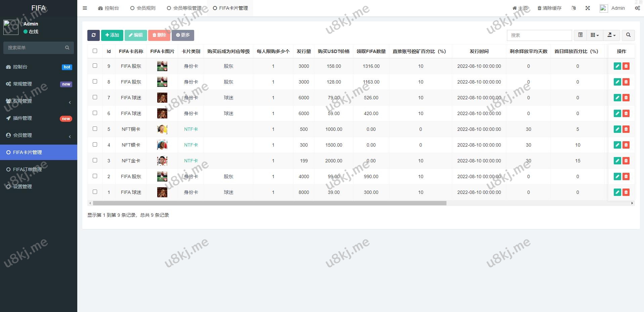Toggle the sidebar hamburger menu
This screenshot has height=312, width=644.
[x=85, y=8]
